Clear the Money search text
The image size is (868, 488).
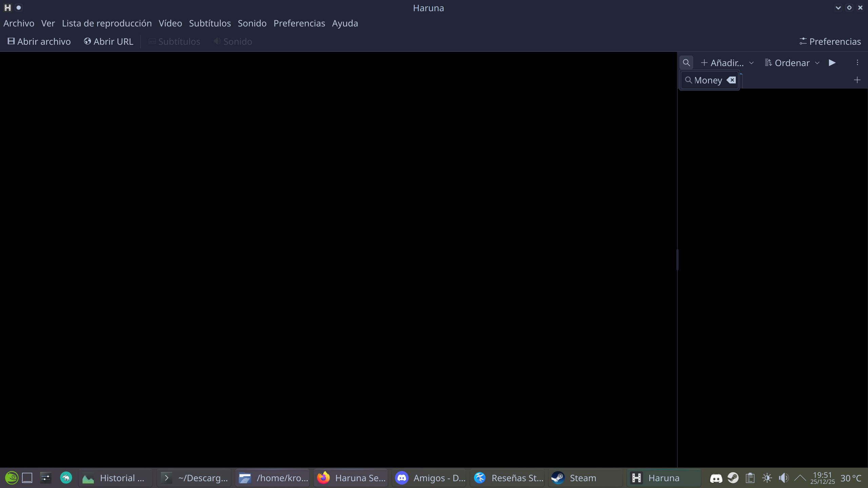(731, 80)
